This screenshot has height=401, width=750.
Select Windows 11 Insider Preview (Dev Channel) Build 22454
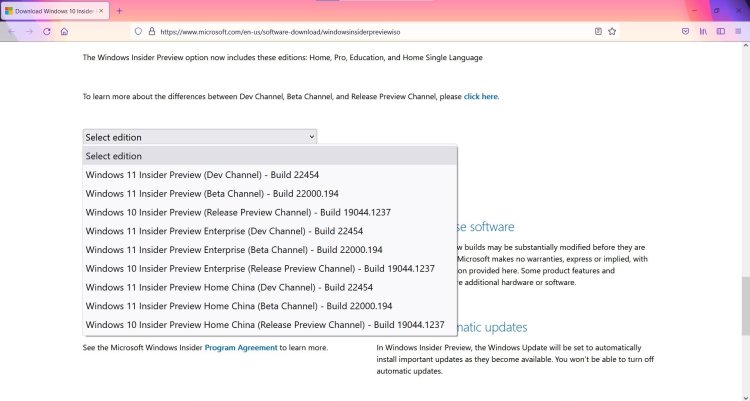click(270, 175)
